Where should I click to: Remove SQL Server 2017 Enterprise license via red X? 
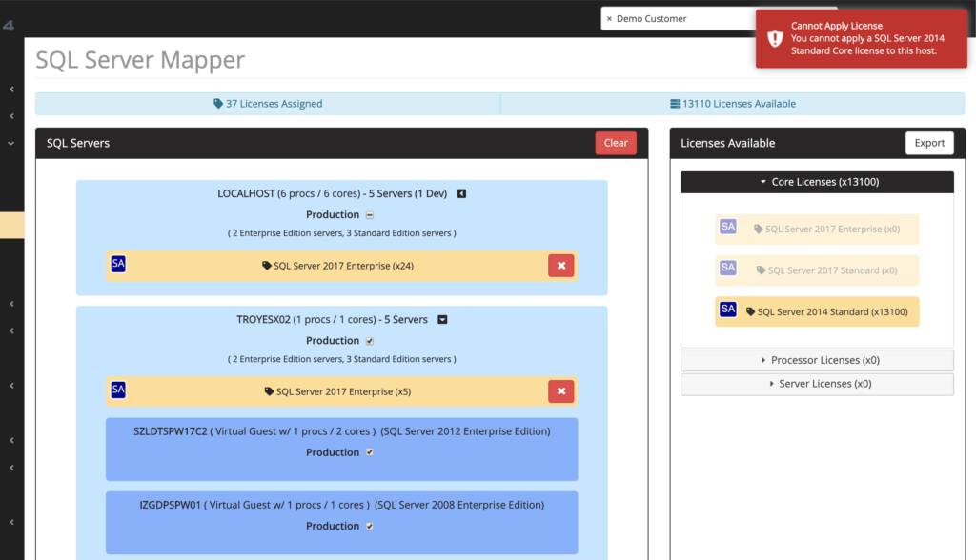click(561, 265)
